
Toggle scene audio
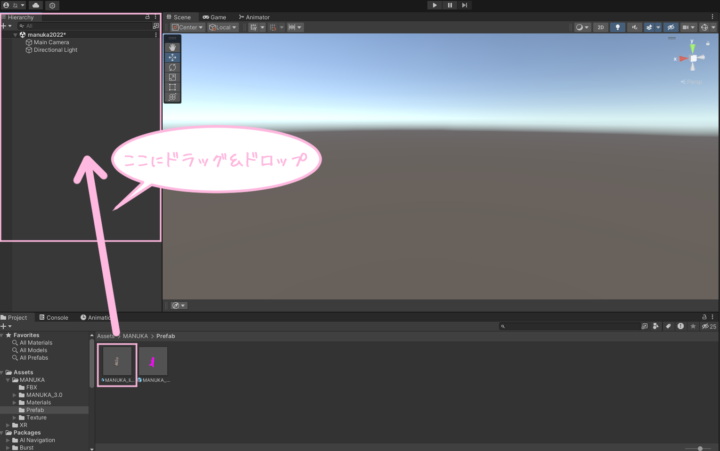point(635,27)
